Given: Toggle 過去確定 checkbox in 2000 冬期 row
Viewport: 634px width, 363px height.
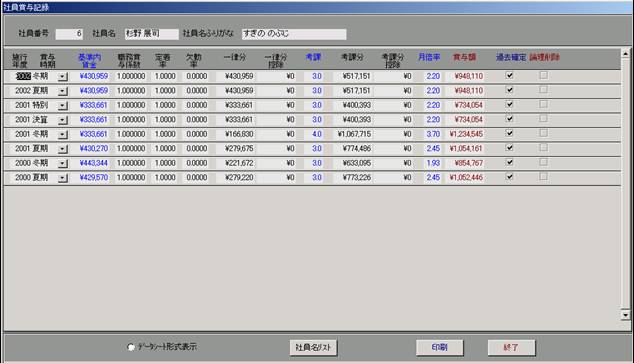Looking at the screenshot, I should click(x=509, y=163).
